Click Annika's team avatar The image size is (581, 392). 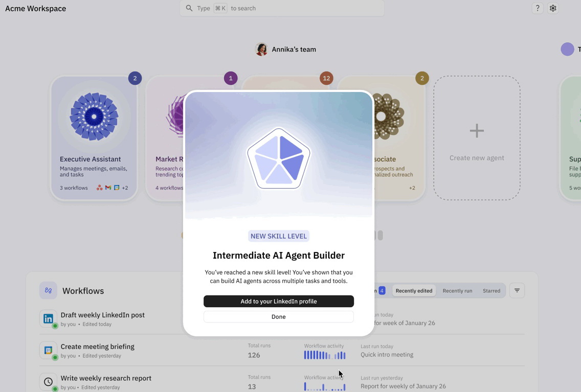(261, 49)
